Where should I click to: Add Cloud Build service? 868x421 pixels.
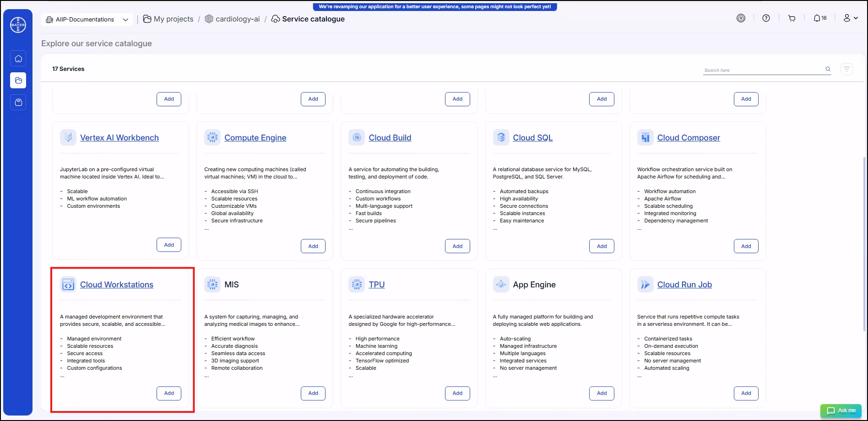coord(457,246)
